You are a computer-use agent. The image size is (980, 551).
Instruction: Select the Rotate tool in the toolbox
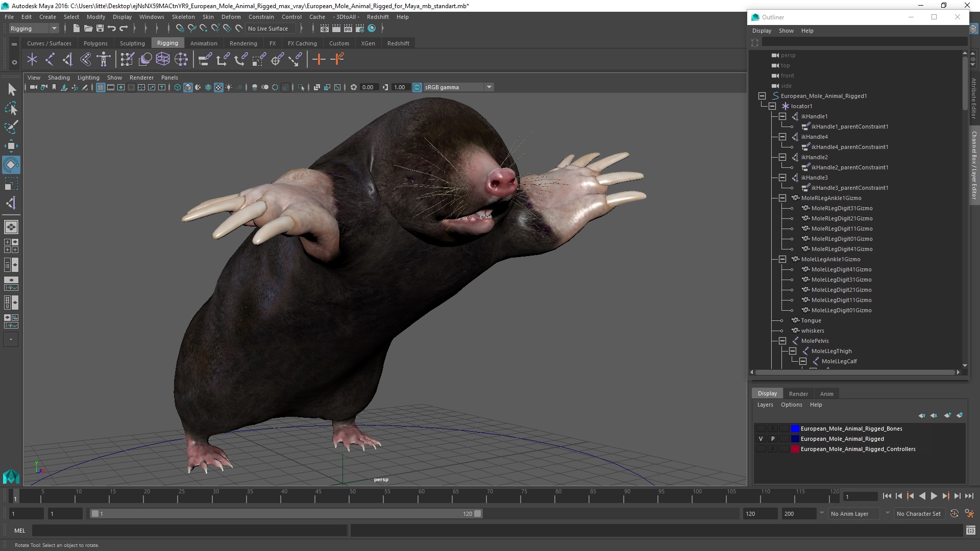click(x=11, y=165)
